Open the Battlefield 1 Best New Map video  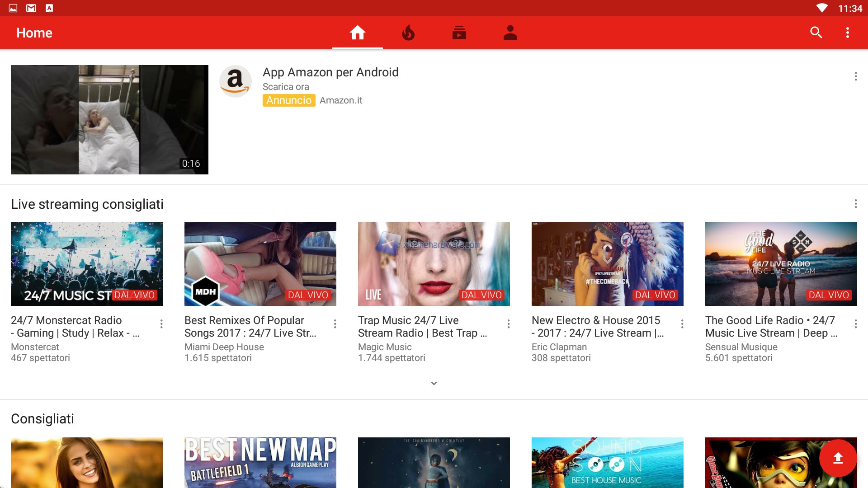pos(260,462)
